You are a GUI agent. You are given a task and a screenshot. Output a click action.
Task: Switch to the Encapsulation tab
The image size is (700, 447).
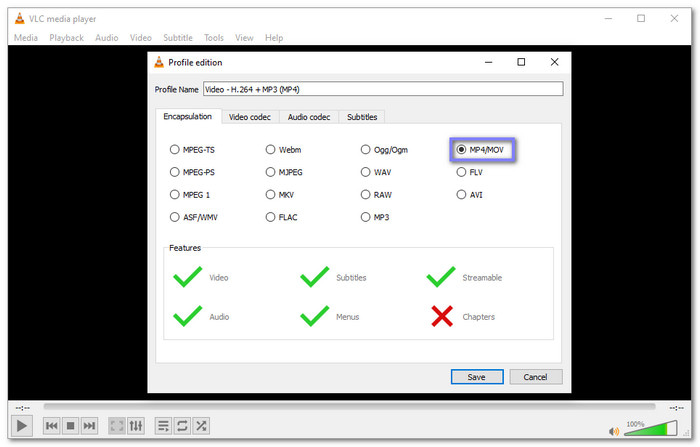tap(188, 117)
